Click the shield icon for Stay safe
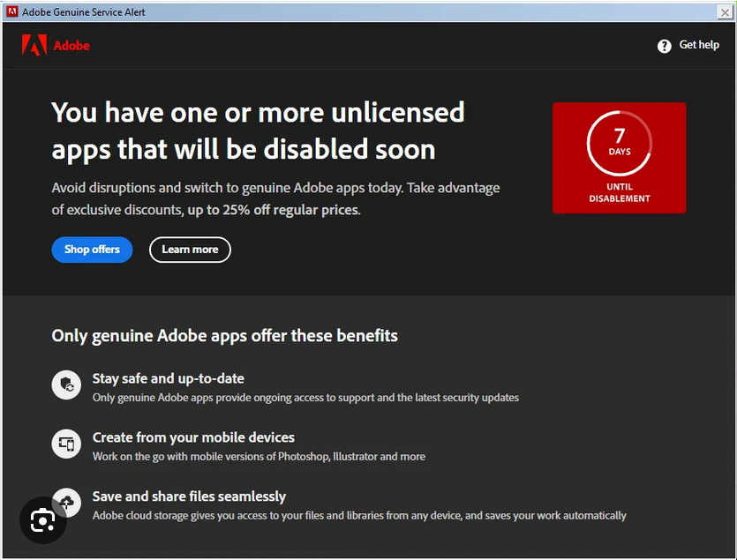Screen dimensions: 737x560 coord(66,385)
